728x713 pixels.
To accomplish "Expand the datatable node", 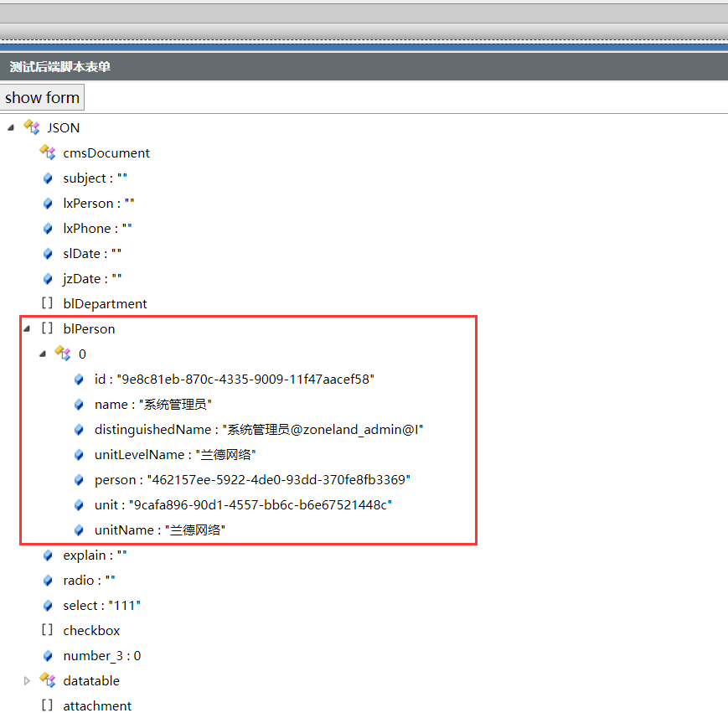I will (27, 681).
